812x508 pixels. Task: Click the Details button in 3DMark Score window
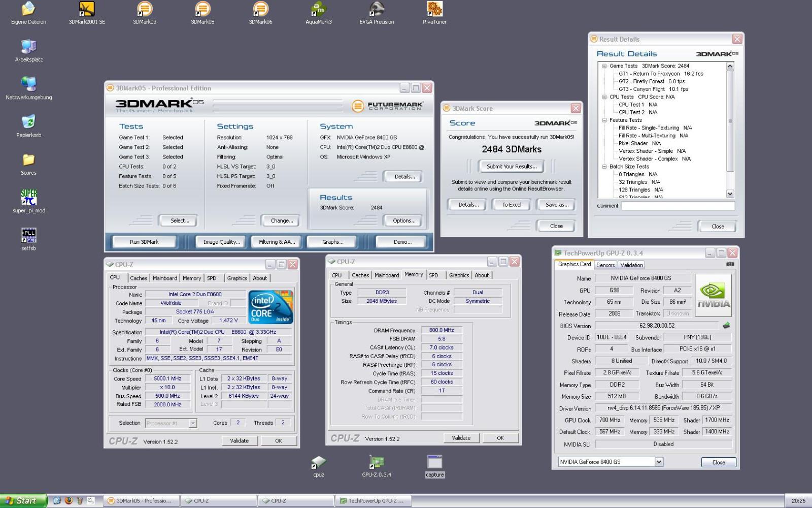coord(468,205)
